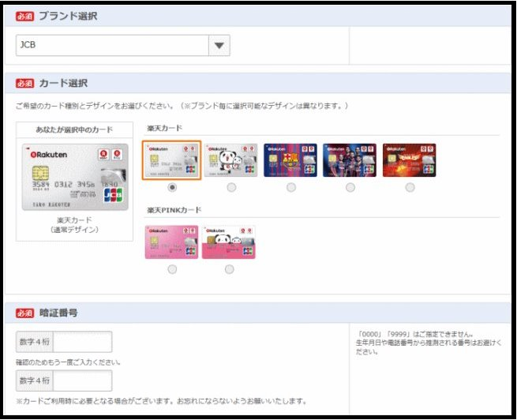
Task: Choose the Barcelona players card radio button
Action: [x=350, y=187]
